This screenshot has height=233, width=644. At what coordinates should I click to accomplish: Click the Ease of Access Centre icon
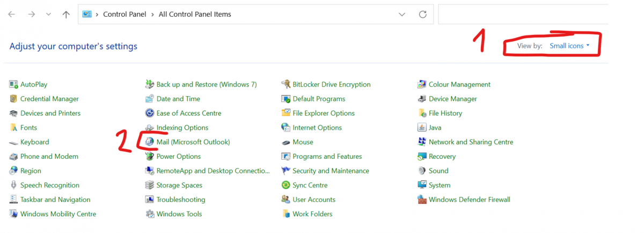point(150,113)
